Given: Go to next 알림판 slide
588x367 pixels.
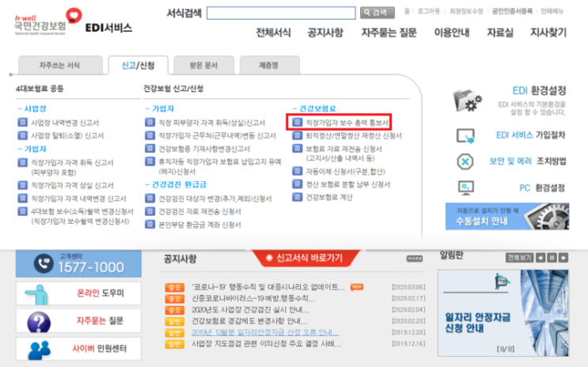Looking at the screenshot, I should pos(563,258).
